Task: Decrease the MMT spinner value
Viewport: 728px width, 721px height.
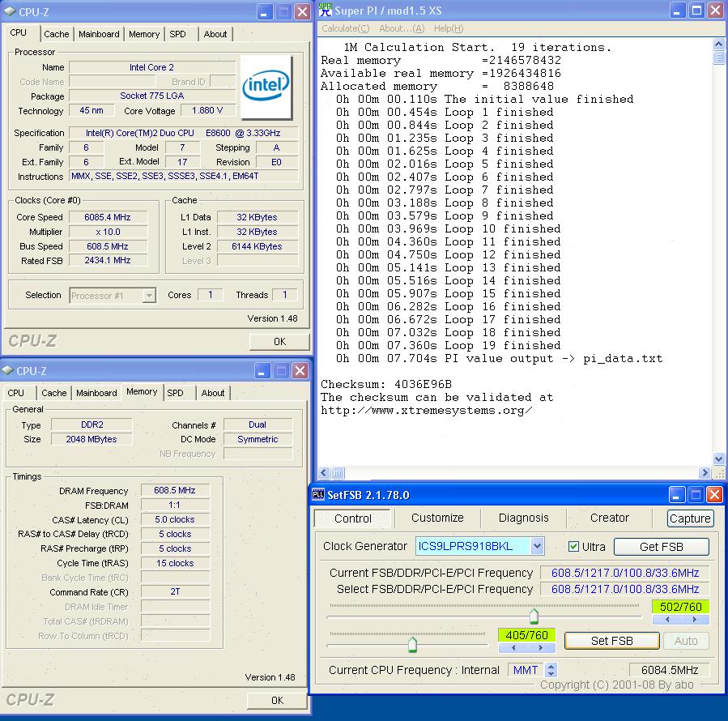Action: pos(551,673)
